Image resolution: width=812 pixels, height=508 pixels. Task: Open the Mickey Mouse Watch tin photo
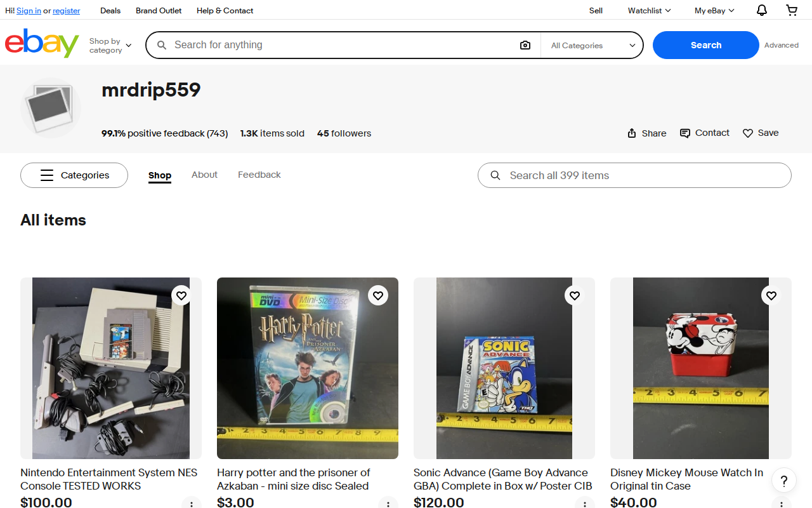click(x=701, y=368)
